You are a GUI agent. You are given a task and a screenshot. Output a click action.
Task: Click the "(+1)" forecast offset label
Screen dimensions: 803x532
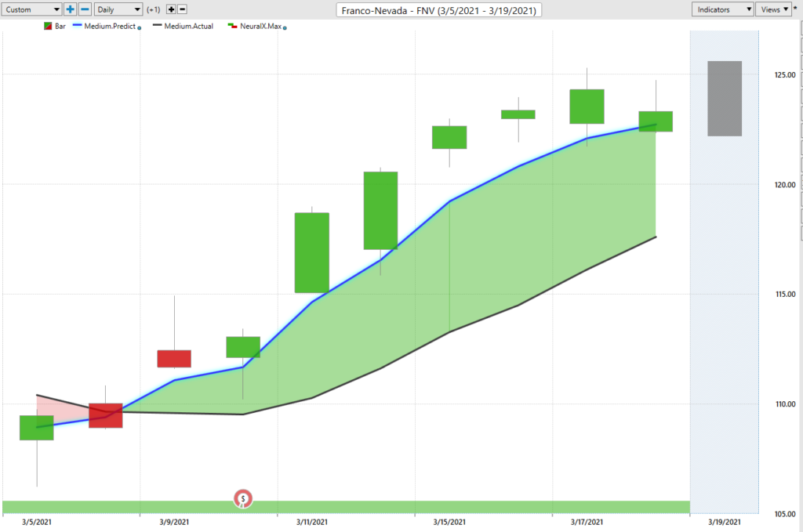point(153,9)
